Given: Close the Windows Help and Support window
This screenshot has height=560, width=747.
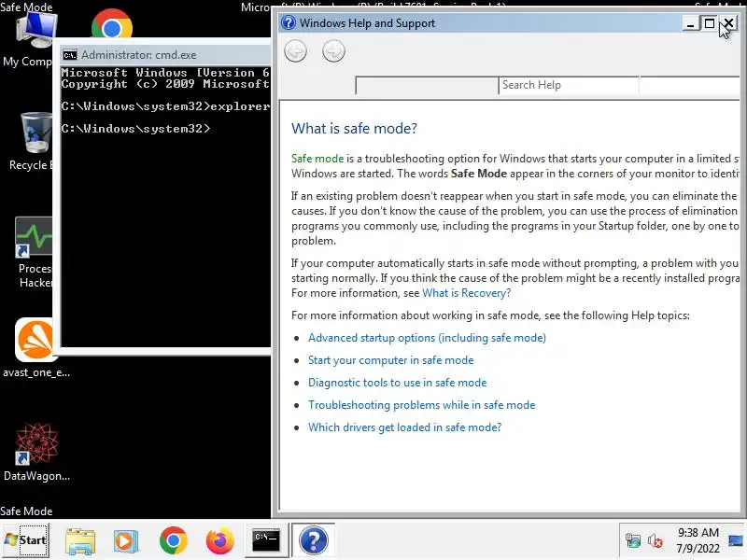Looking at the screenshot, I should [728, 23].
